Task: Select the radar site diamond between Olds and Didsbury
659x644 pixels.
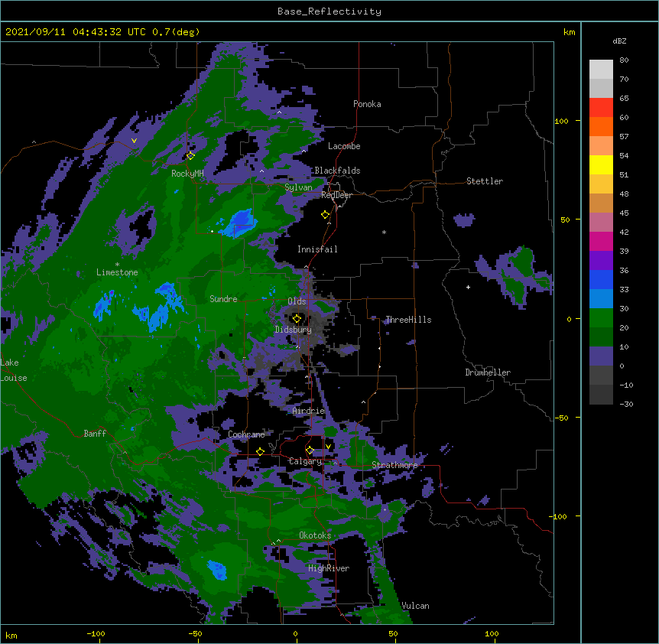Action: (297, 318)
